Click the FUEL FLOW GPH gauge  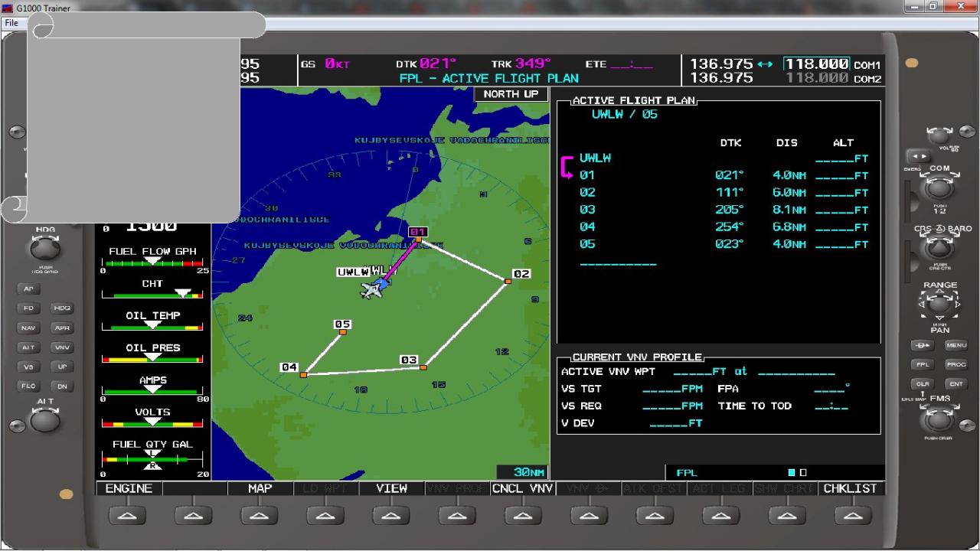[x=152, y=260]
